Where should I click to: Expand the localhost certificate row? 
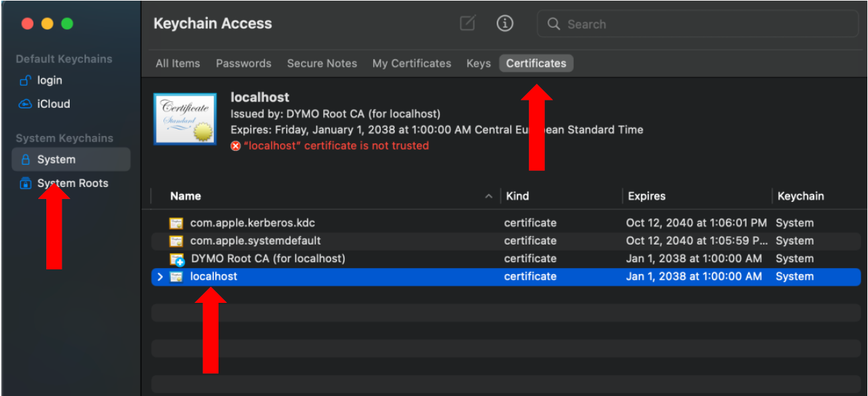pyautogui.click(x=160, y=277)
